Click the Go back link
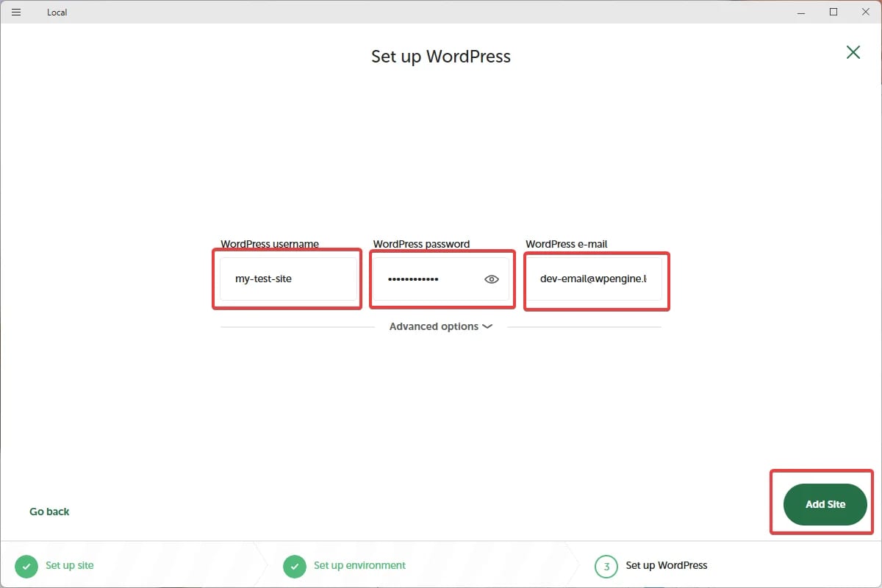Viewport: 882px width, 588px height. click(49, 511)
